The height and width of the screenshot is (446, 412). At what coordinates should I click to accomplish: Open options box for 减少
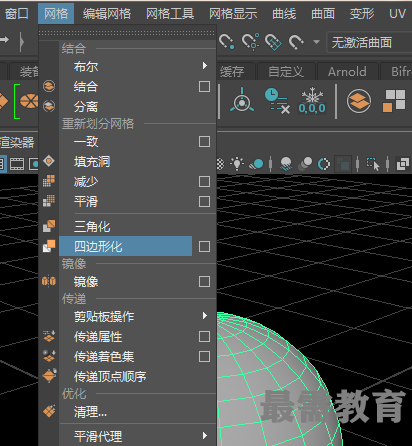[204, 182]
